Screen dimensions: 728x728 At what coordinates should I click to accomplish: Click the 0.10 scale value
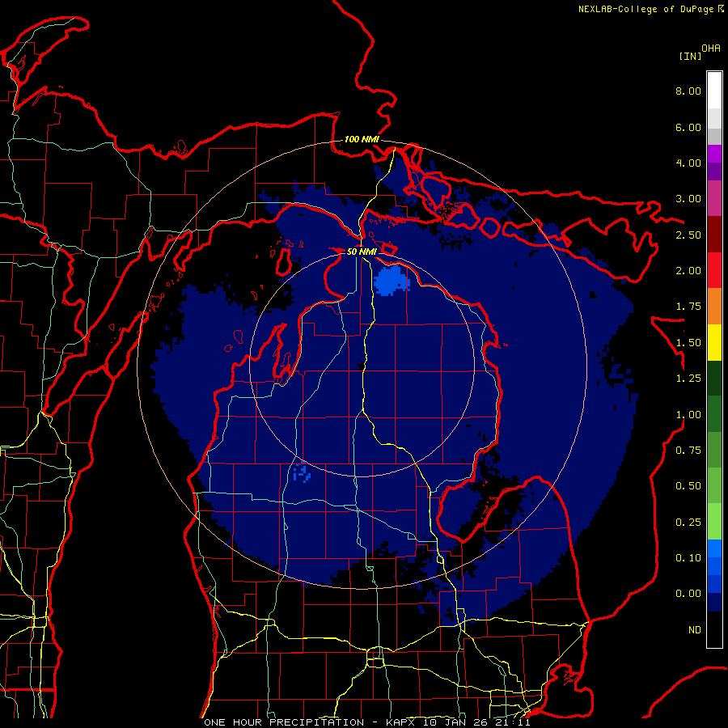click(x=688, y=558)
